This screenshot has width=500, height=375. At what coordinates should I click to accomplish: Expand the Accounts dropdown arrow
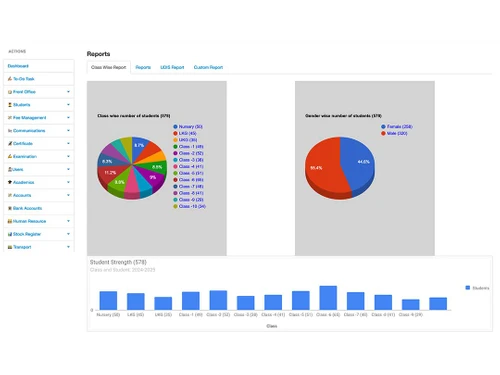[x=68, y=195]
